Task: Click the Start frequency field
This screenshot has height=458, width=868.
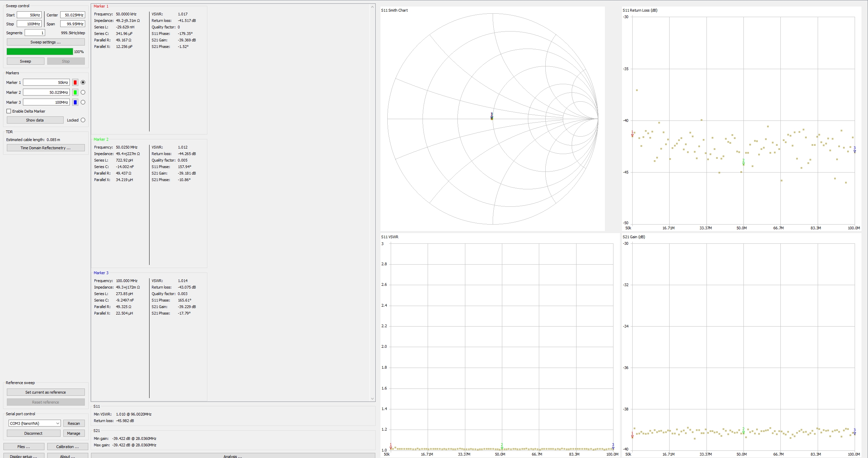Action: coord(29,15)
